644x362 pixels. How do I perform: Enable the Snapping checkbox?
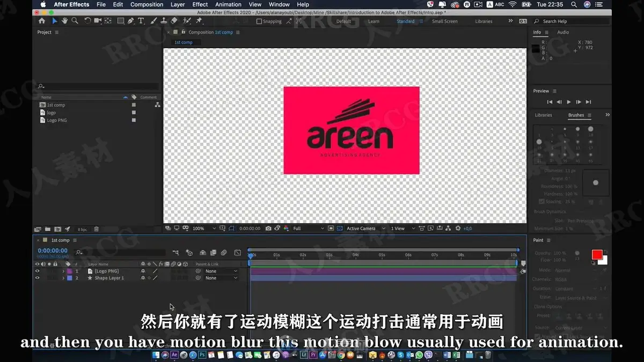[x=259, y=21]
